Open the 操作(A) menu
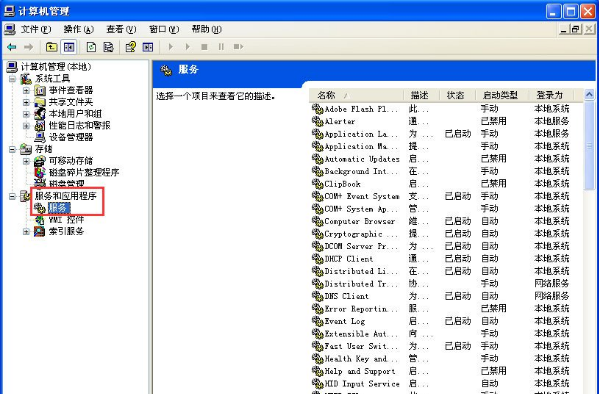This screenshot has width=599, height=394. [x=78, y=29]
